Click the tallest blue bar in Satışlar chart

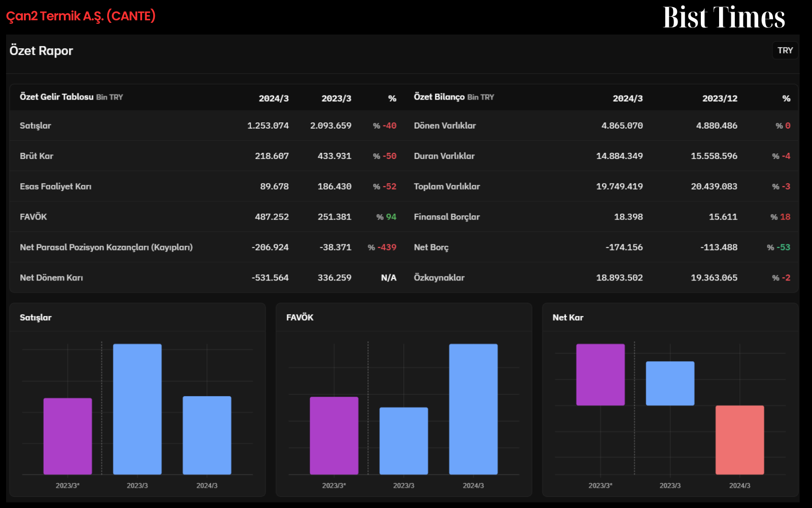pos(137,409)
